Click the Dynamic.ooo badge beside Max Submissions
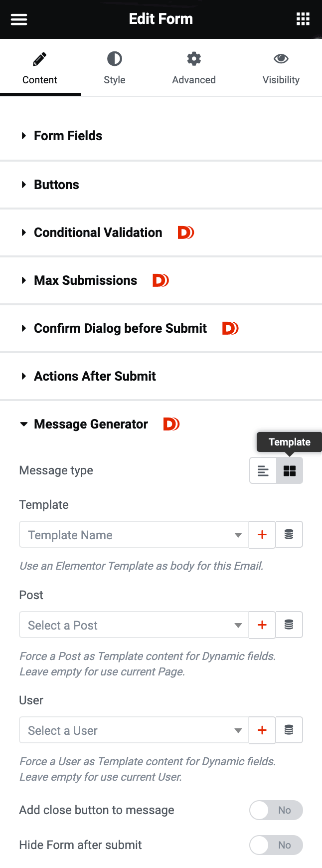 [161, 280]
